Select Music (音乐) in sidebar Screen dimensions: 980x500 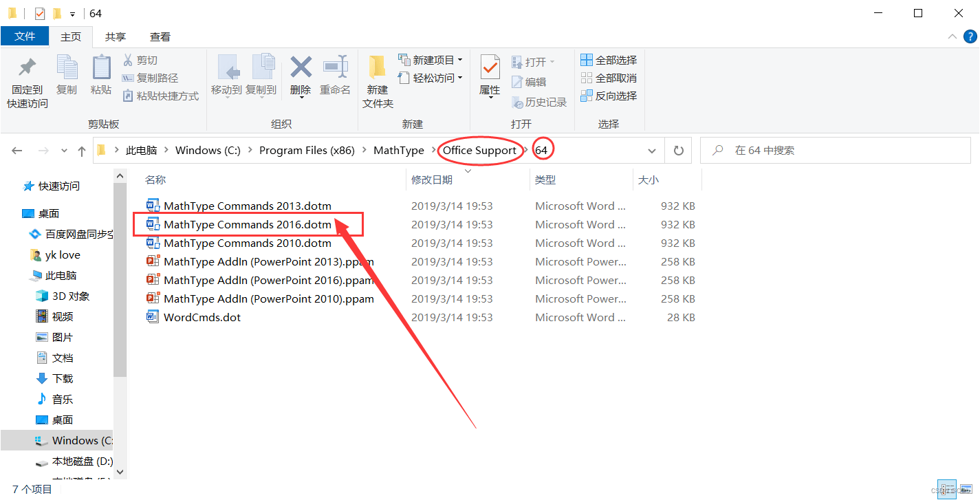[x=54, y=400]
